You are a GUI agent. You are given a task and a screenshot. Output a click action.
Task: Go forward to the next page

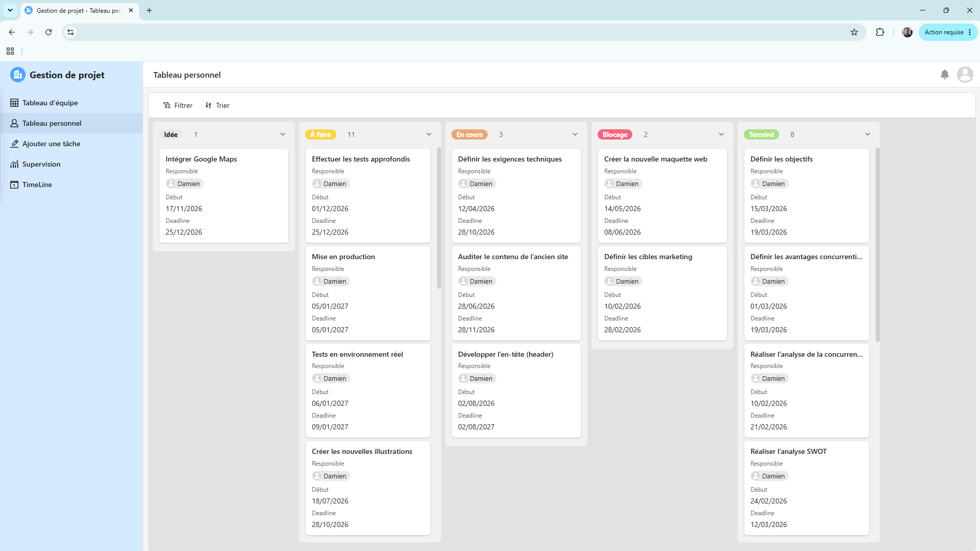coord(30,32)
